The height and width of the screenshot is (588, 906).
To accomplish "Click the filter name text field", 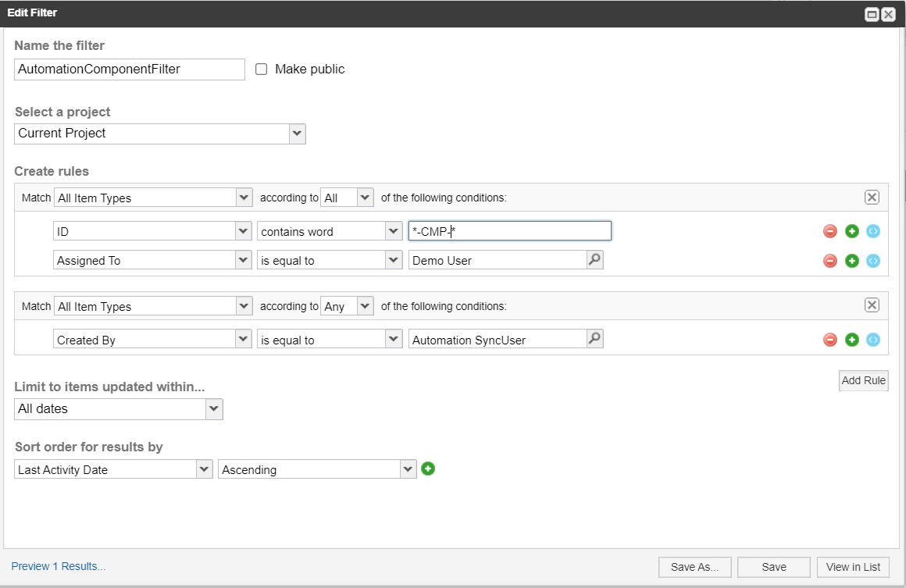I will [x=130, y=69].
